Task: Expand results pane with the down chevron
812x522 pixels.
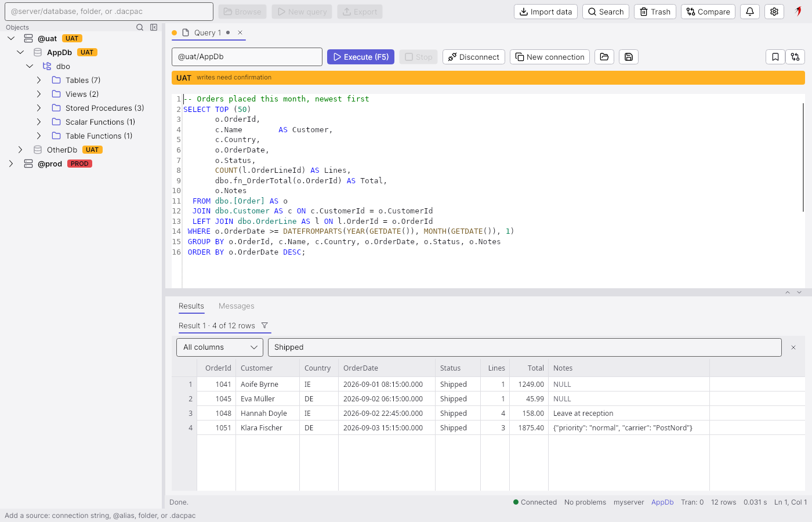Action: [x=799, y=292]
